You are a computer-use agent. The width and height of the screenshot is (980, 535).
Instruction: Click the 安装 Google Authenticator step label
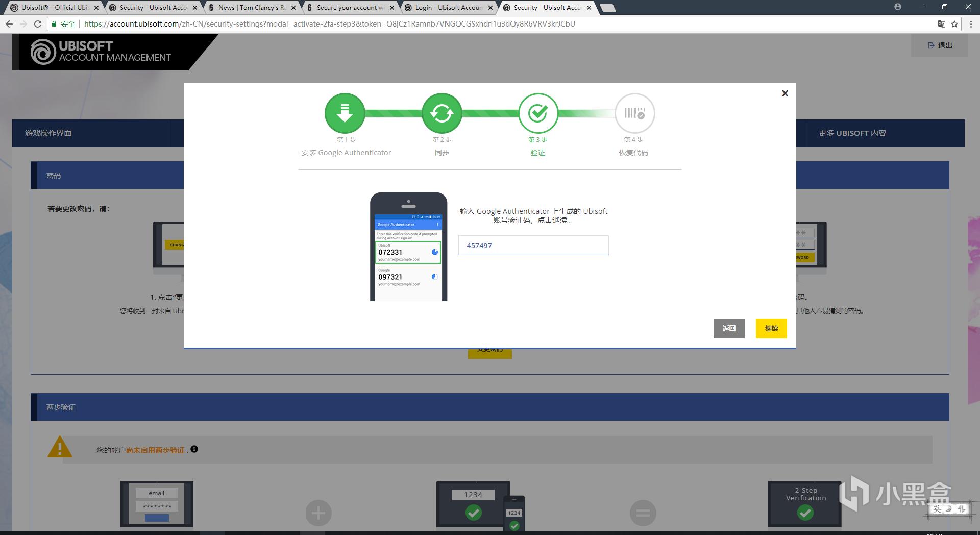(346, 153)
